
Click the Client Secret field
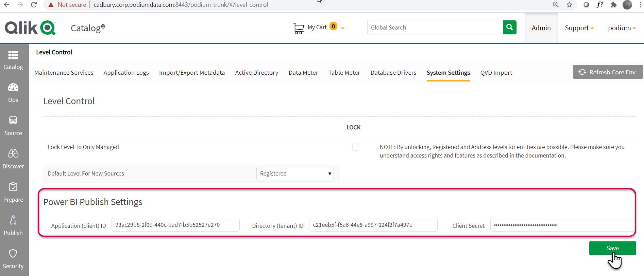[x=562, y=225]
